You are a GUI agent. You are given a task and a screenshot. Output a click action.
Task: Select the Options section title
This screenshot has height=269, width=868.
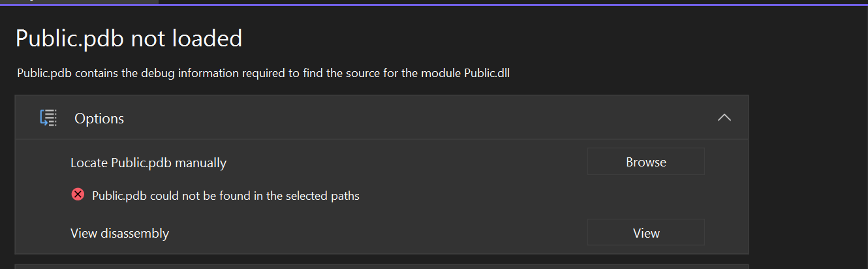tap(99, 119)
